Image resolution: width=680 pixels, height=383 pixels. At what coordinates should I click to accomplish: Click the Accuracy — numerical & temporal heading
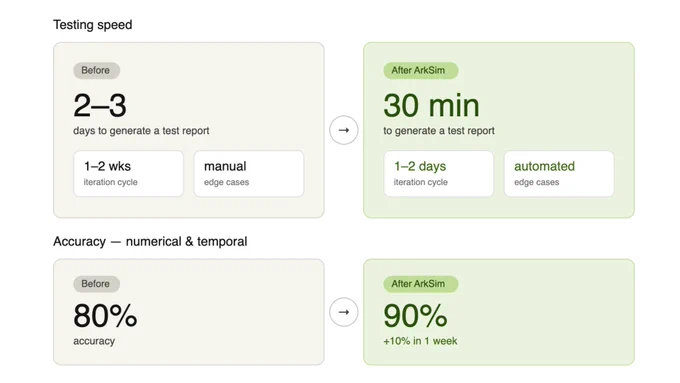tap(150, 241)
